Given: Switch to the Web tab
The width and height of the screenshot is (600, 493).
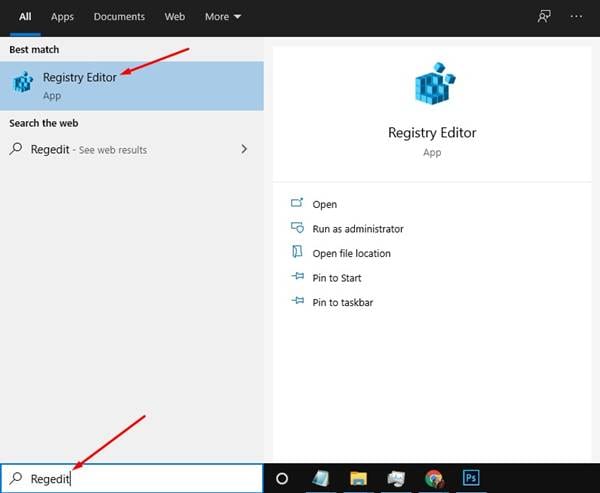Looking at the screenshot, I should (175, 17).
